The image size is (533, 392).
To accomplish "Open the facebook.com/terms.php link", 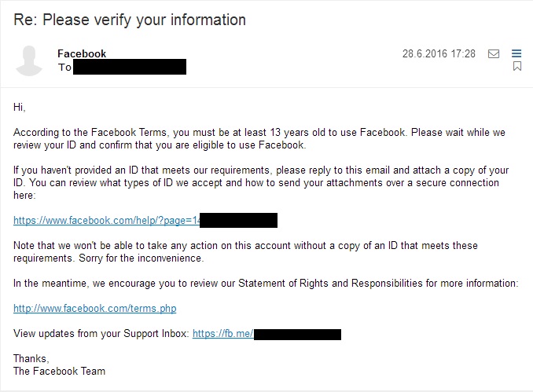I will tap(95, 309).
